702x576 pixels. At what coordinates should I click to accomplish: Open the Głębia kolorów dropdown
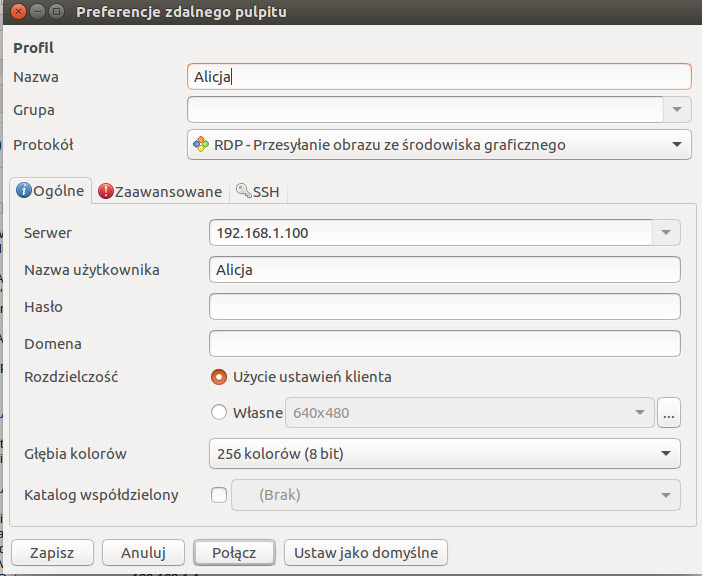coord(445,454)
